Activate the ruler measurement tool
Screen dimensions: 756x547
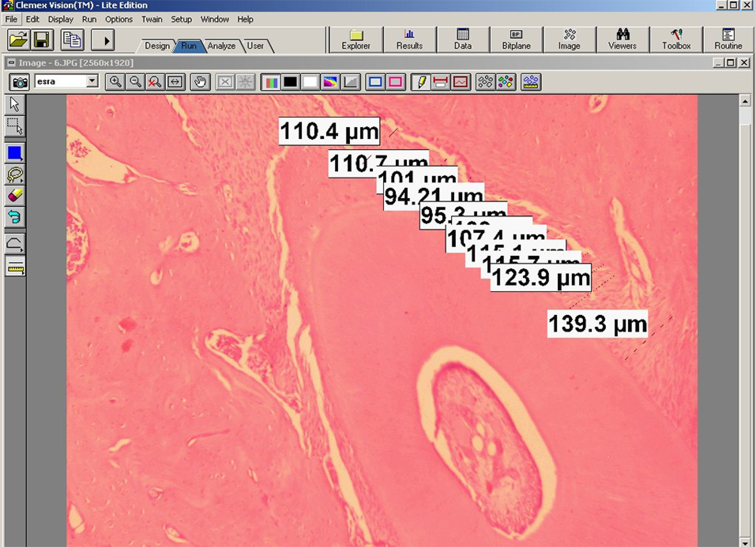15,267
